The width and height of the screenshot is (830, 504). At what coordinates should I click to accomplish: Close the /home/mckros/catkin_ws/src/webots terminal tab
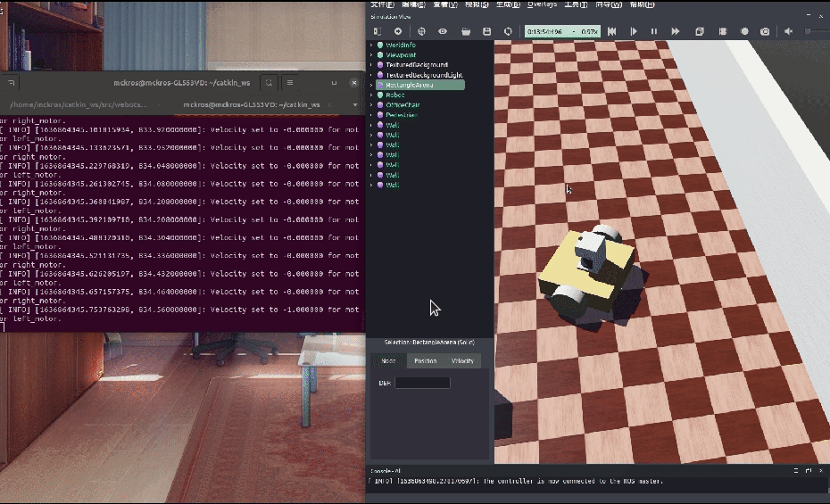(159, 104)
